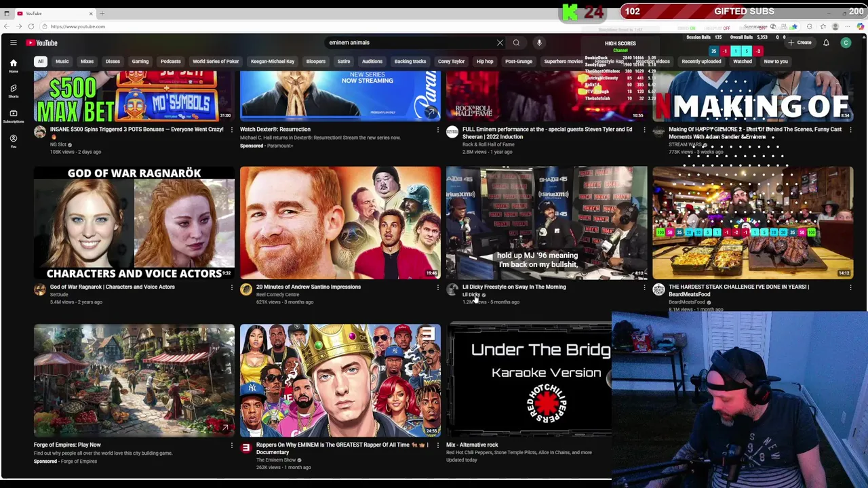The width and height of the screenshot is (868, 488).
Task: Click the YouTube logo
Action: (42, 43)
